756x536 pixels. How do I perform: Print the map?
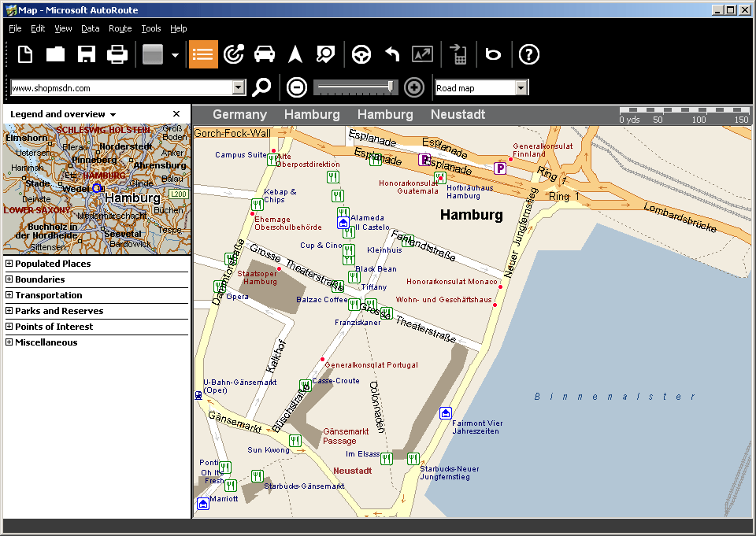(x=117, y=54)
